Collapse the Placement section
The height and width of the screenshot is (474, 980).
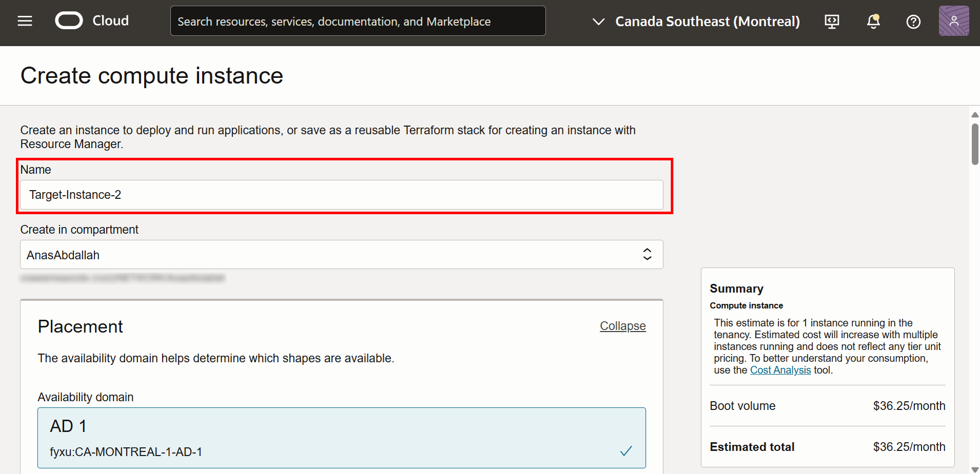tap(623, 326)
